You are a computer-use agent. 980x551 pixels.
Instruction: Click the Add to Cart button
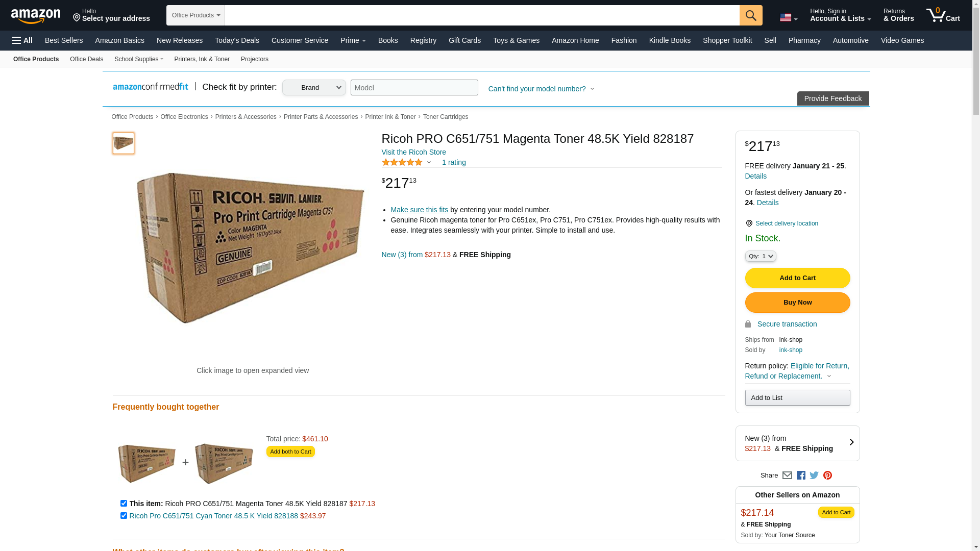[797, 278]
